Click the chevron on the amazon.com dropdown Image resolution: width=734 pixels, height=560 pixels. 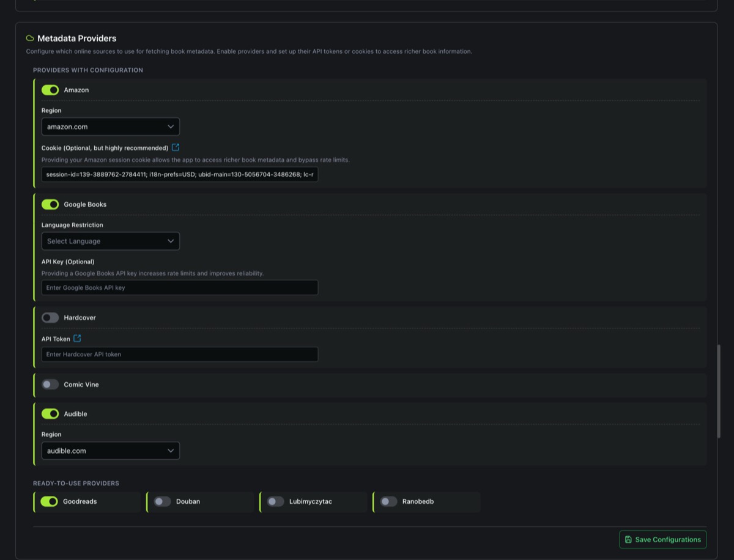point(171,127)
